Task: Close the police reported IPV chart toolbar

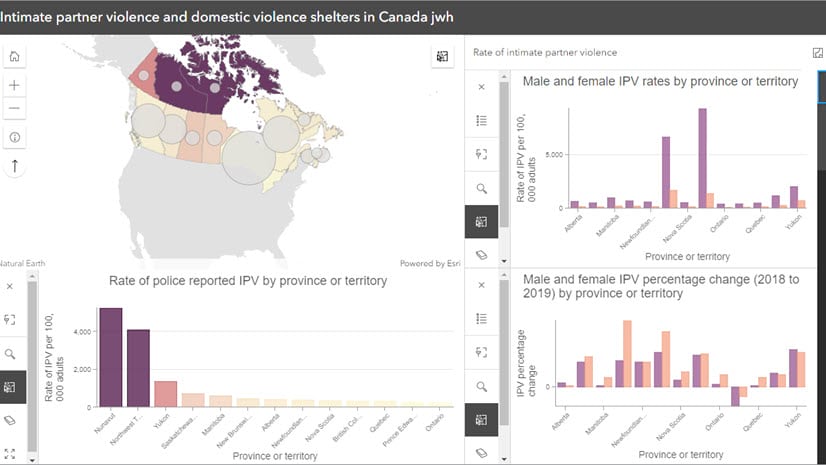Action: (x=11, y=286)
